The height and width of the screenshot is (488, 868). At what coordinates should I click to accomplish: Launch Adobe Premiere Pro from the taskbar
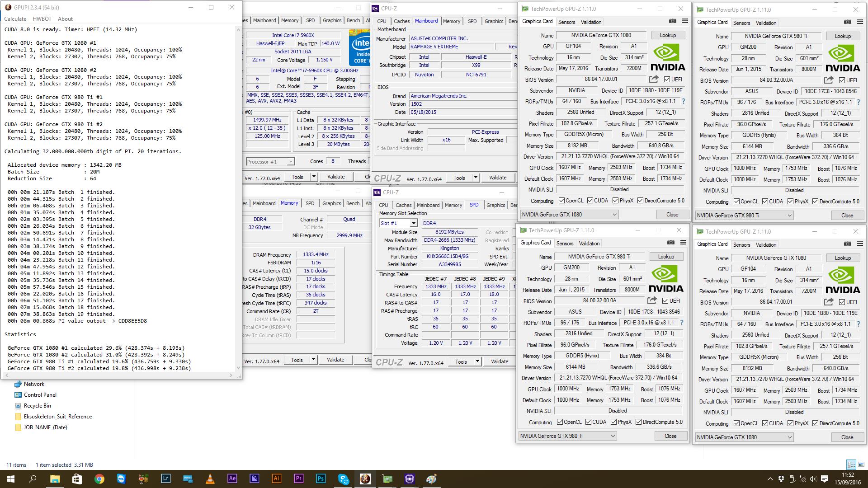tap(298, 479)
